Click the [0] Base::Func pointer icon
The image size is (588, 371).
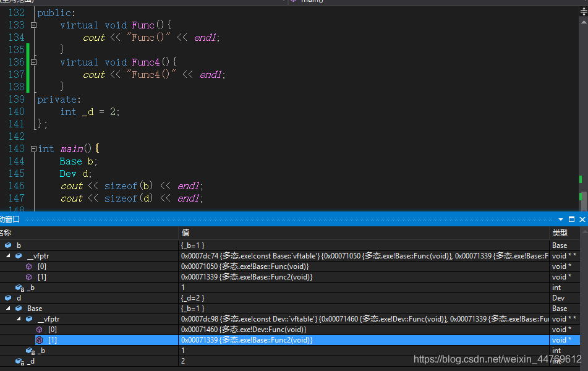click(29, 267)
